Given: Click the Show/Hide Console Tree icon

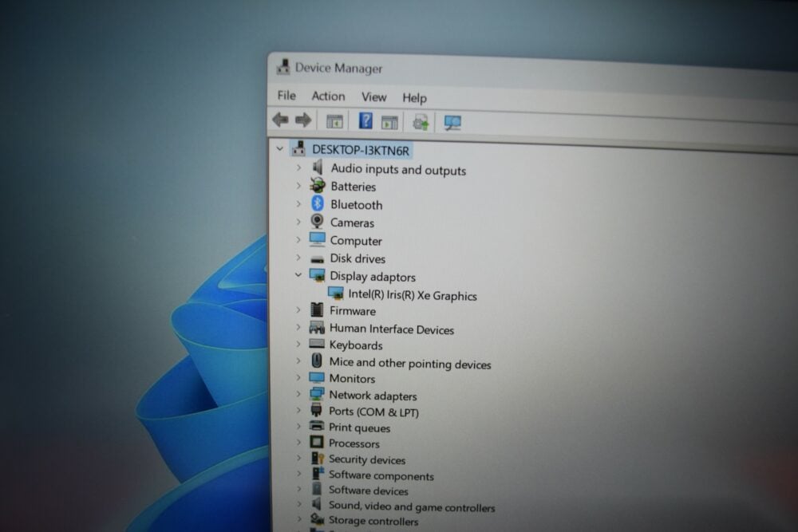Looking at the screenshot, I should coord(334,121).
